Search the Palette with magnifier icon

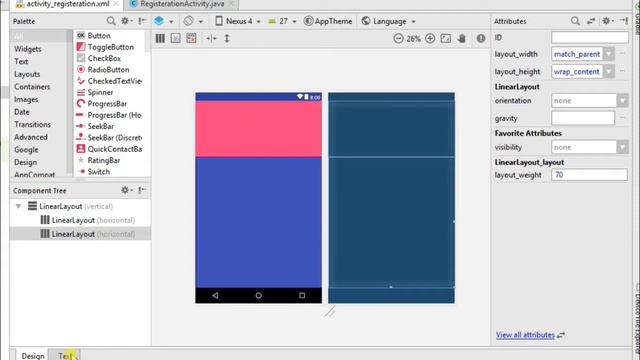(x=111, y=21)
